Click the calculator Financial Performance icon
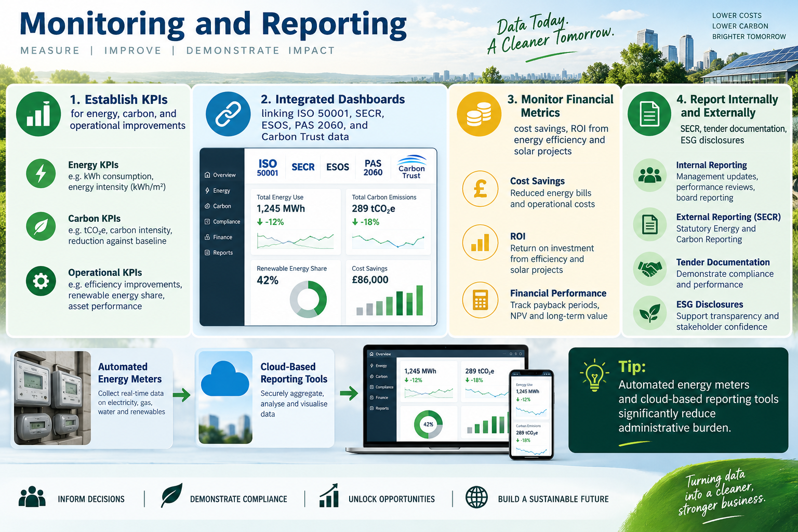 coord(481,300)
